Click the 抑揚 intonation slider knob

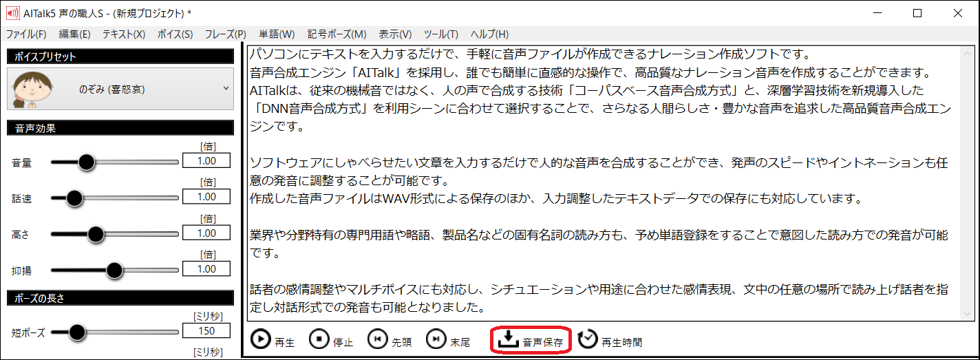(x=114, y=270)
